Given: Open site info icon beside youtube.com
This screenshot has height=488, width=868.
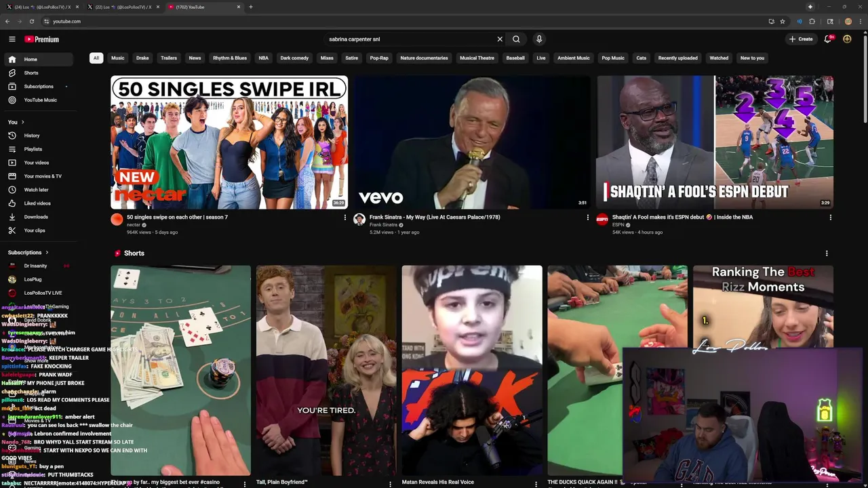Looking at the screenshot, I should click(45, 21).
